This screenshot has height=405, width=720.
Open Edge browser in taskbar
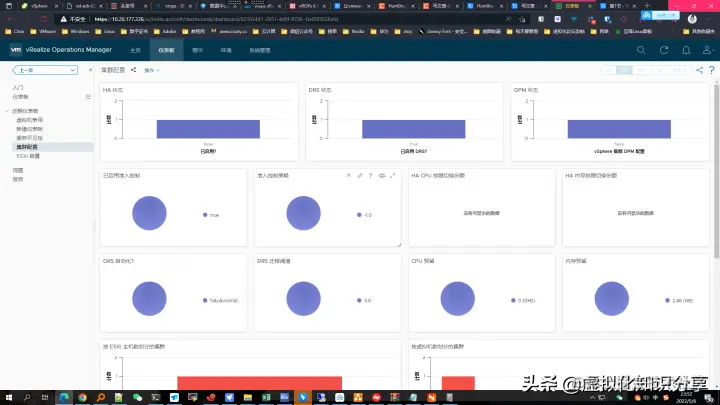click(64, 397)
